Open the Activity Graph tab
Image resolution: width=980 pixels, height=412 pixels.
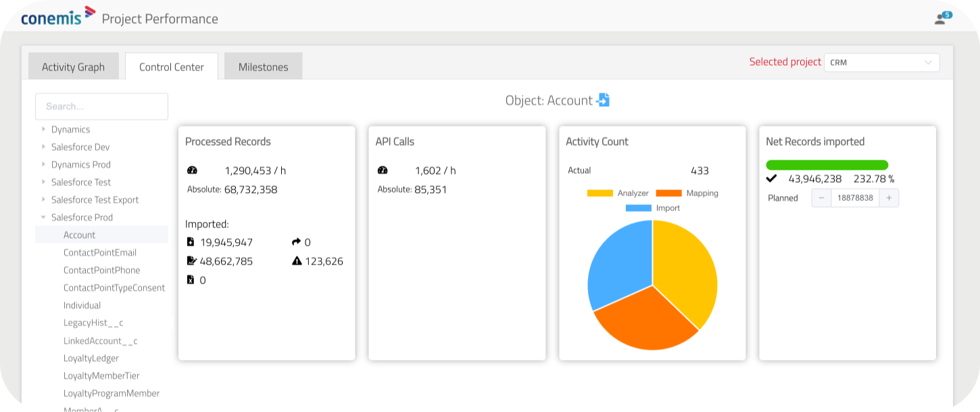[x=73, y=66]
